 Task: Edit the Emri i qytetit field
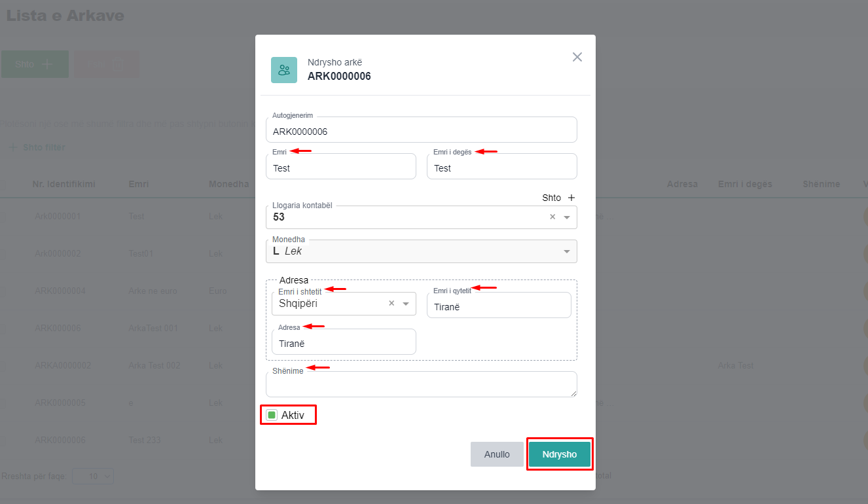[x=499, y=307]
